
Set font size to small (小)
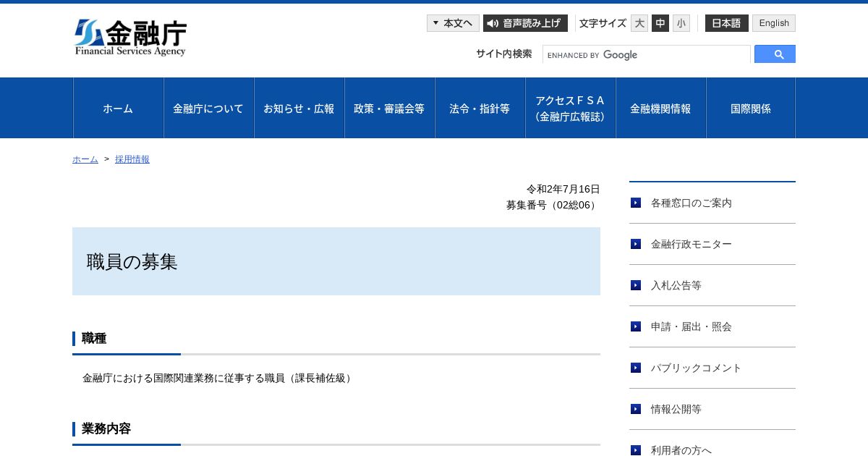tap(681, 23)
